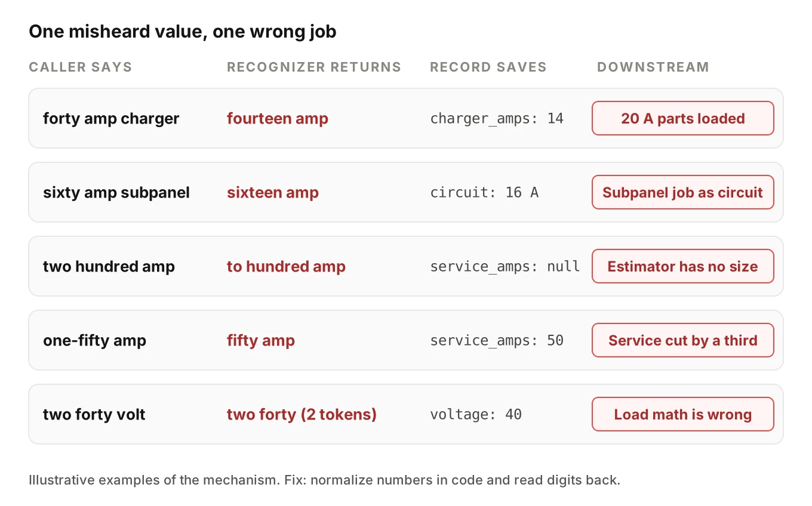812x506 pixels.
Task: Click the red "to hundred amp" recognizer result
Action: coord(286,266)
